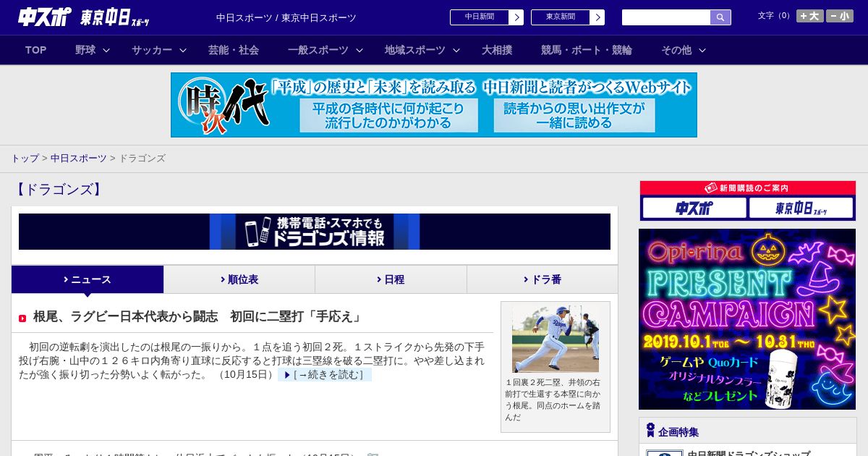Decrease font size with −小 button
The height and width of the screenshot is (456, 868).
[x=840, y=16]
